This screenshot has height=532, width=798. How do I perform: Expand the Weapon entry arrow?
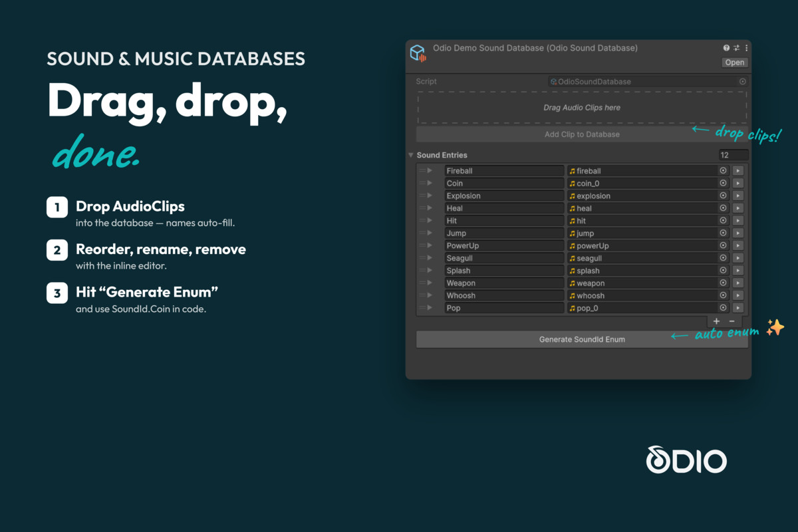[430, 283]
